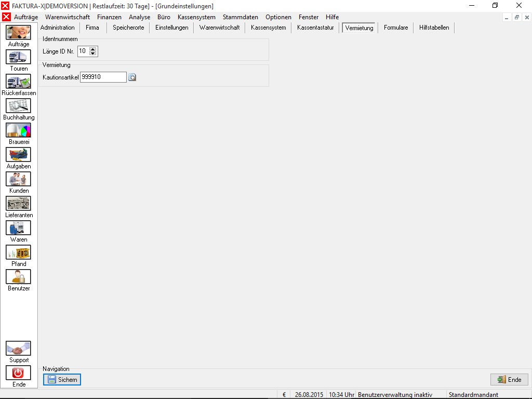The width and height of the screenshot is (532, 399).
Task: Switch to the Einstellungen tab
Action: [171, 28]
